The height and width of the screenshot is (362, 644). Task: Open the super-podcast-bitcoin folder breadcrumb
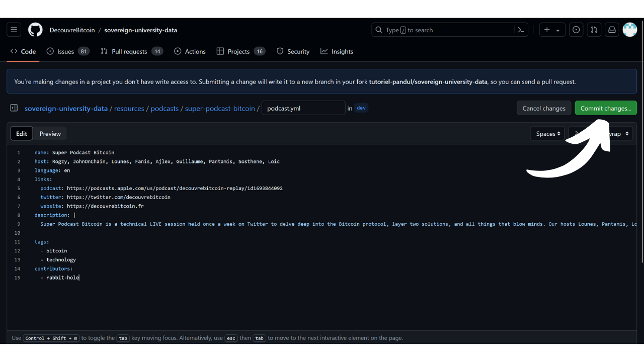coord(220,108)
